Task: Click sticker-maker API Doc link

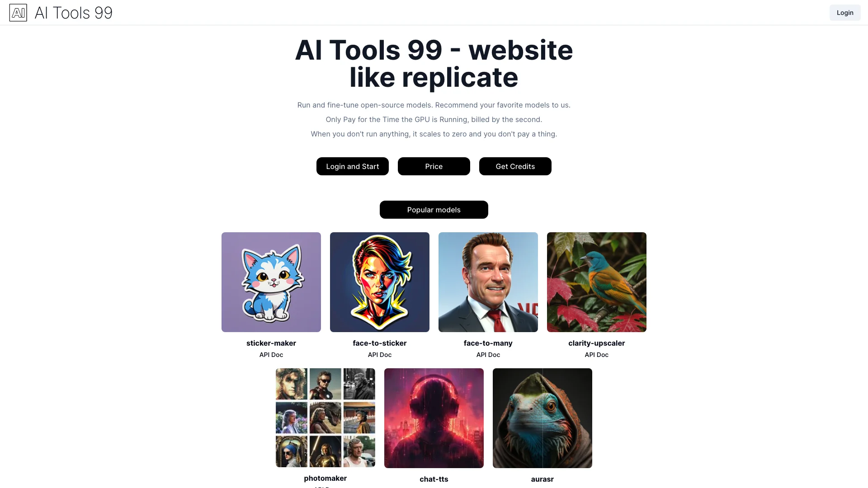Action: click(x=271, y=355)
